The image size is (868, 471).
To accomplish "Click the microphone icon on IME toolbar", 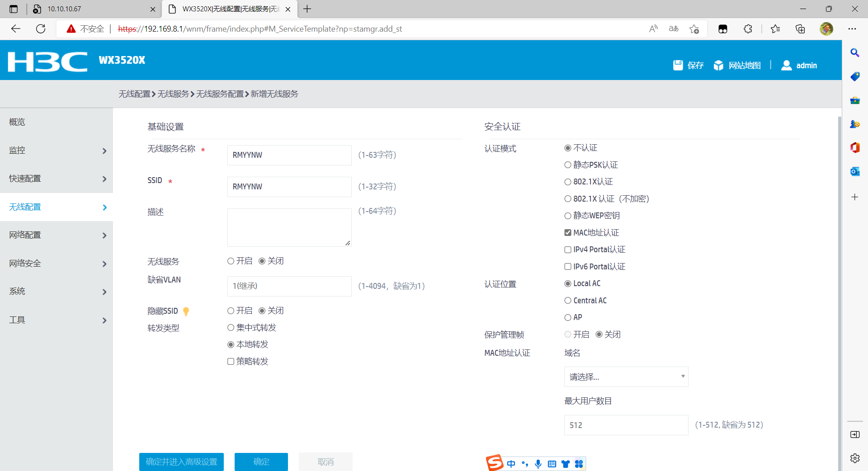I will pos(538,464).
